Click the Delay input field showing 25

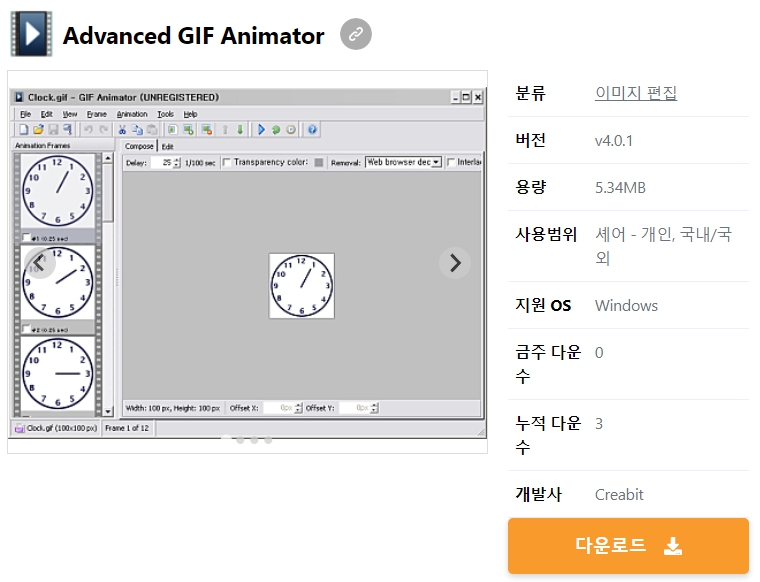click(x=162, y=162)
